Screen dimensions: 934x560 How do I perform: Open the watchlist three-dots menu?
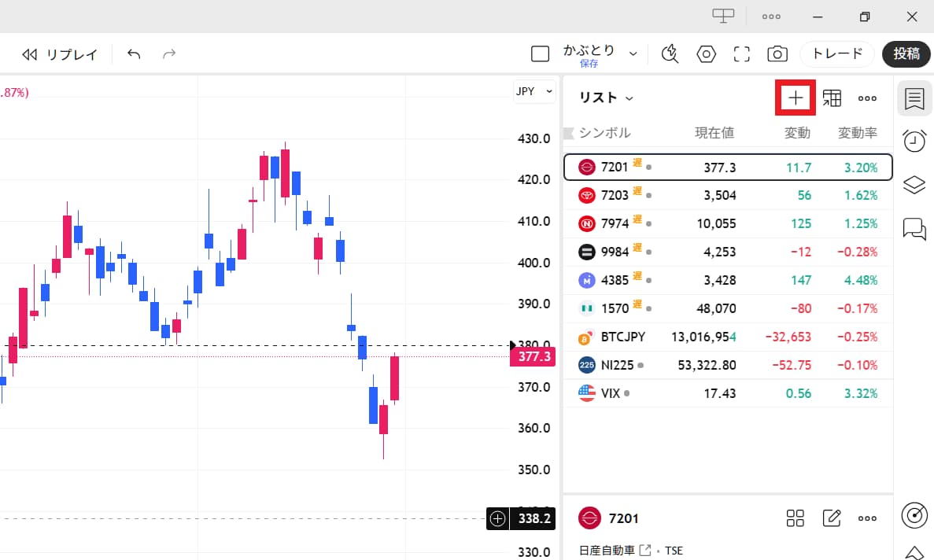point(867,98)
